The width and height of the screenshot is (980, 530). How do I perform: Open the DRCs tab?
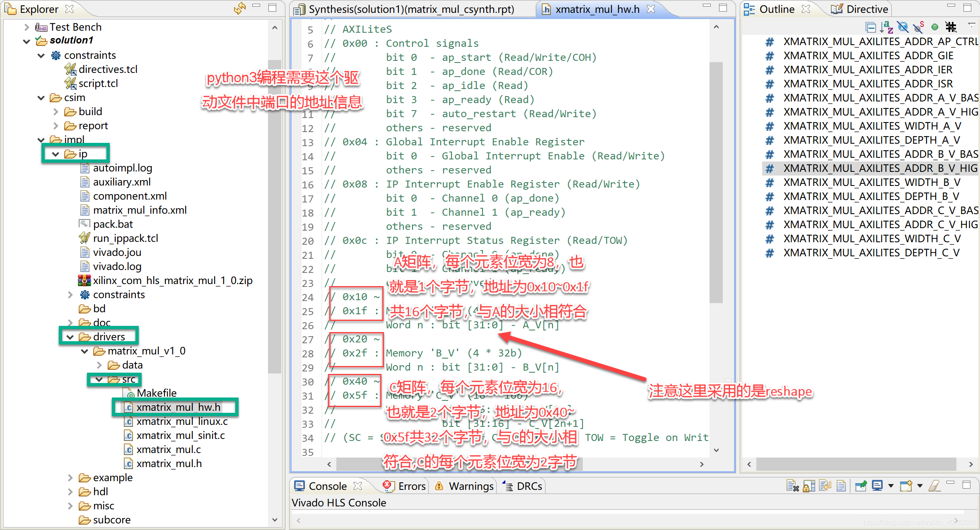tap(522, 486)
